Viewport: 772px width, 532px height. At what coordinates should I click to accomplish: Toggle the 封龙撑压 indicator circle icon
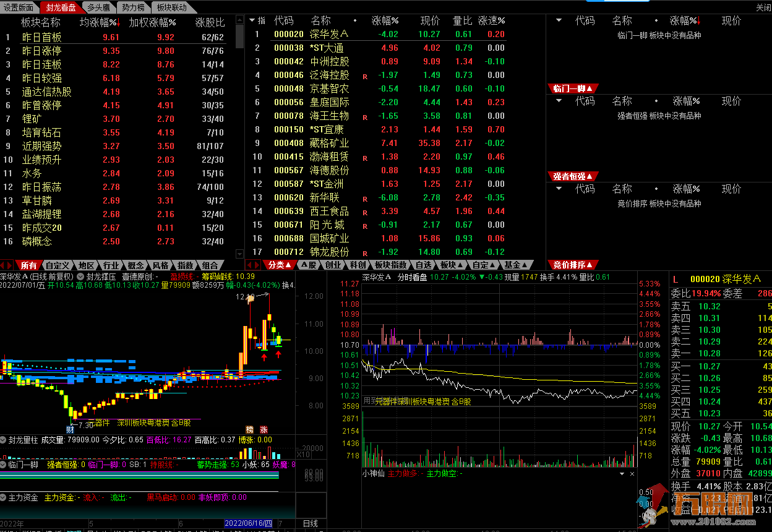coord(82,277)
